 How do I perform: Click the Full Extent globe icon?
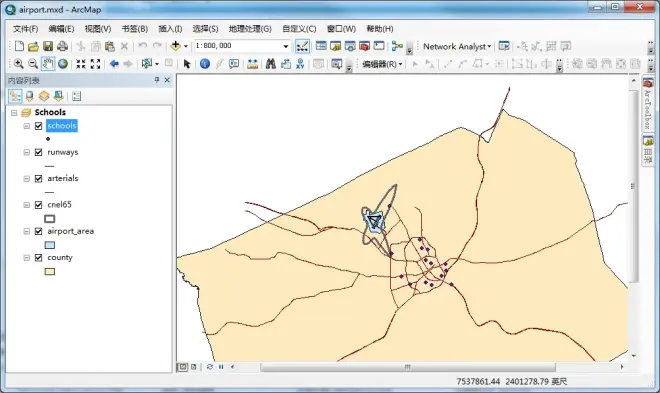(63, 64)
